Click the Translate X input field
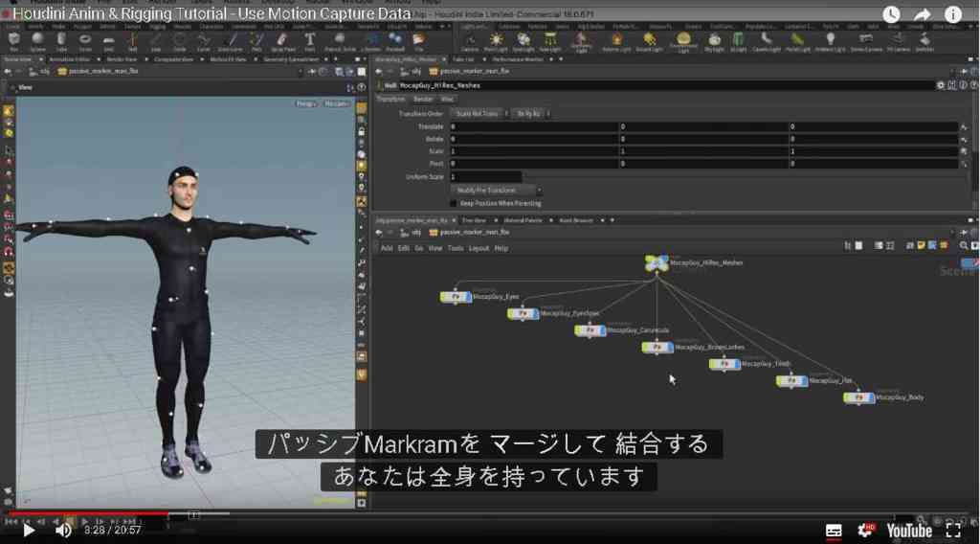The width and height of the screenshot is (980, 544). [x=534, y=126]
